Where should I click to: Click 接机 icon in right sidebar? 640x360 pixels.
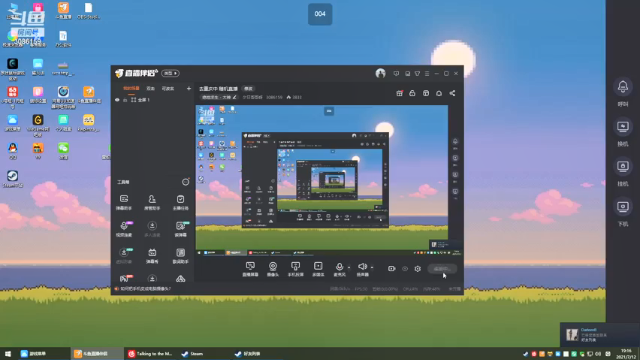(x=623, y=127)
